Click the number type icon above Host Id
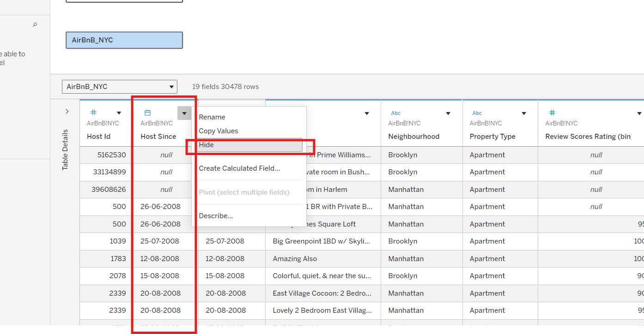Viewport: 644px width, 334px height. pos(93,113)
